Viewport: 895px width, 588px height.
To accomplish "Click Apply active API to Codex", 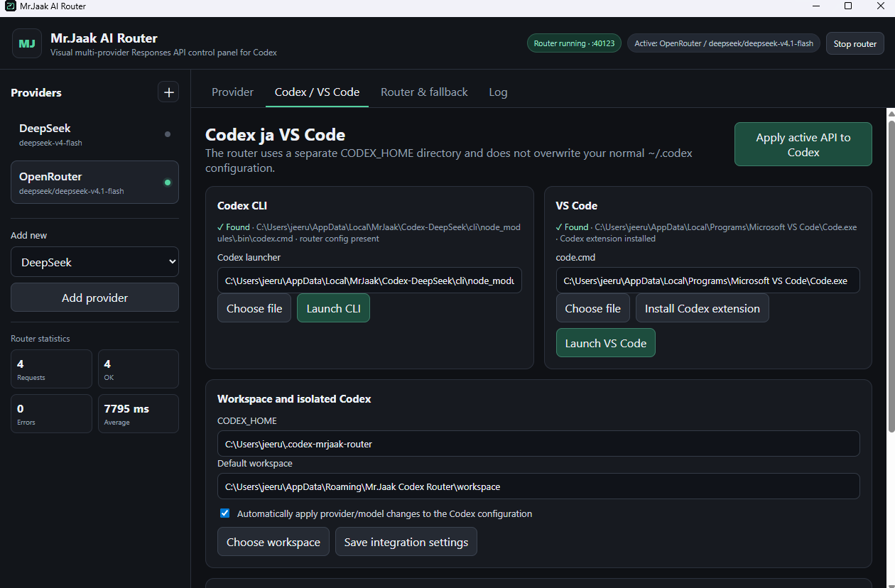I will coord(803,144).
